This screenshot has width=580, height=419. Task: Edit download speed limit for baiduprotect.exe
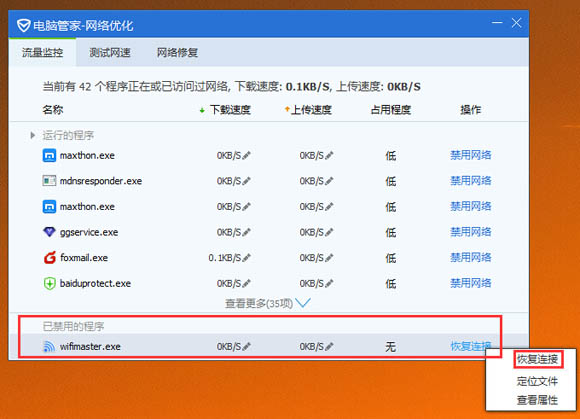point(246,283)
